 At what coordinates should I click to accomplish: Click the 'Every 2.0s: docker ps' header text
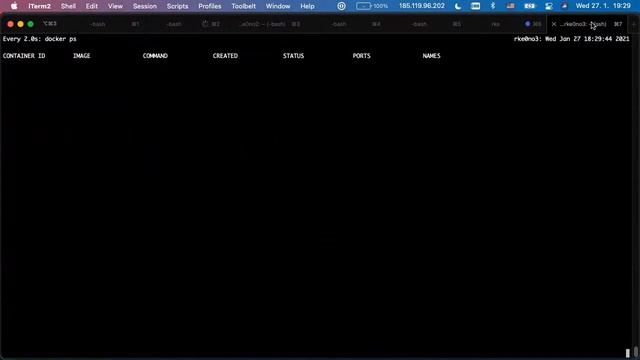pos(40,39)
